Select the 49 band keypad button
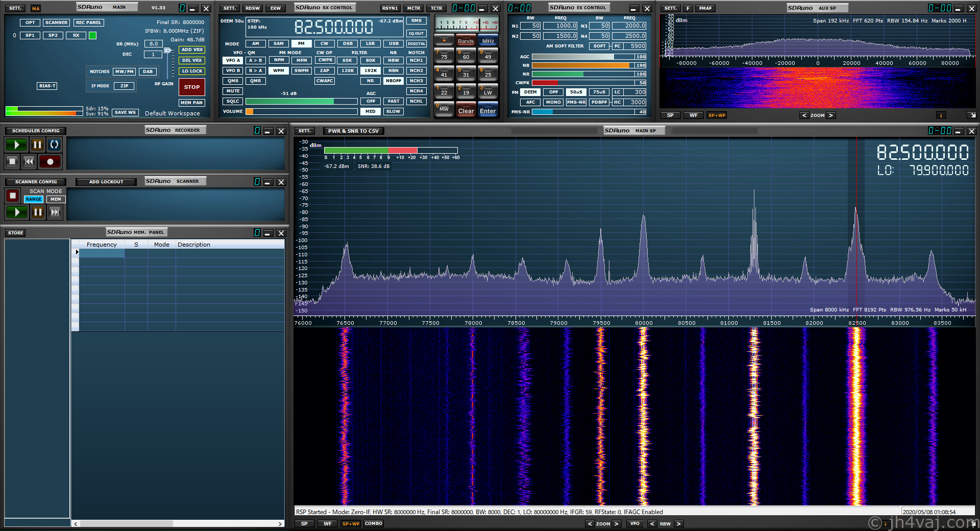 [x=487, y=55]
